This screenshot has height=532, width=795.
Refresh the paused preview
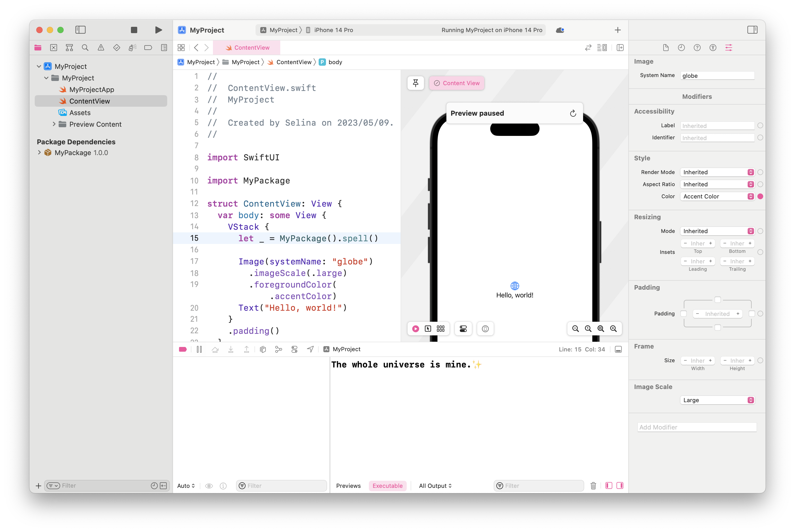pos(573,113)
